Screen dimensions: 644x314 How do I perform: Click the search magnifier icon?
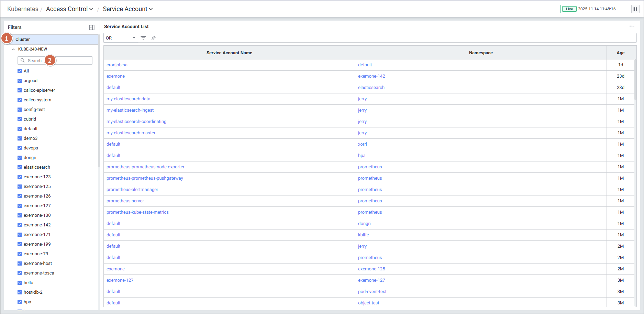click(x=23, y=60)
